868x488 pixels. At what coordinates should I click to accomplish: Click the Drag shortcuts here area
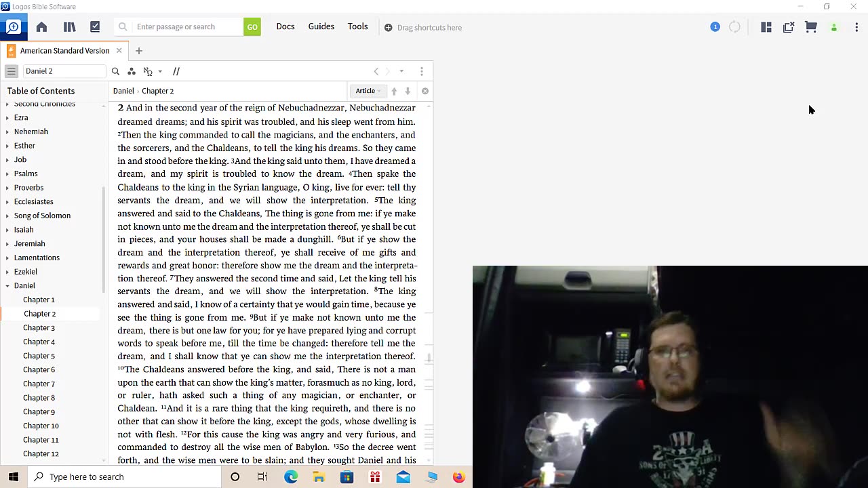tap(429, 28)
